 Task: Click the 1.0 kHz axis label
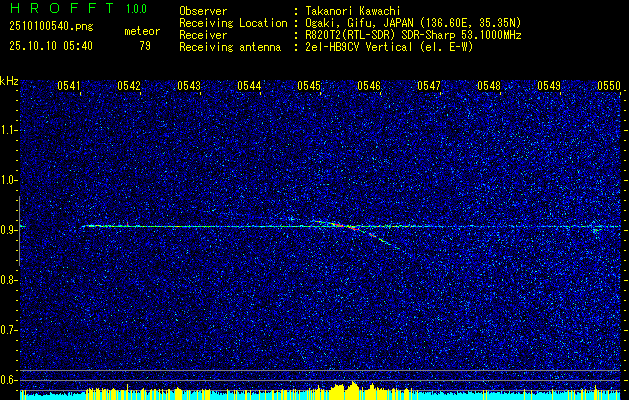click(8, 181)
